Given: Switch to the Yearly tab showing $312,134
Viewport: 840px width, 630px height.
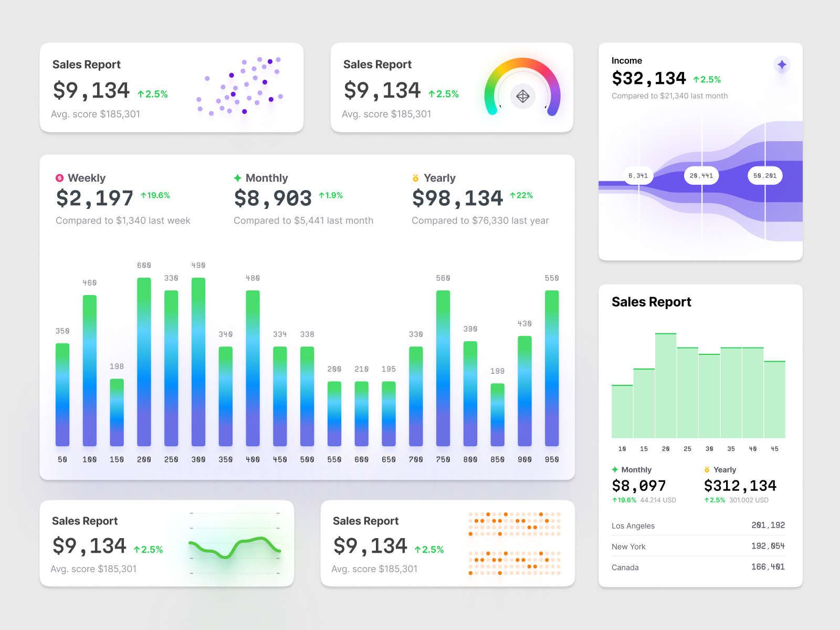Looking at the screenshot, I should pos(740,485).
